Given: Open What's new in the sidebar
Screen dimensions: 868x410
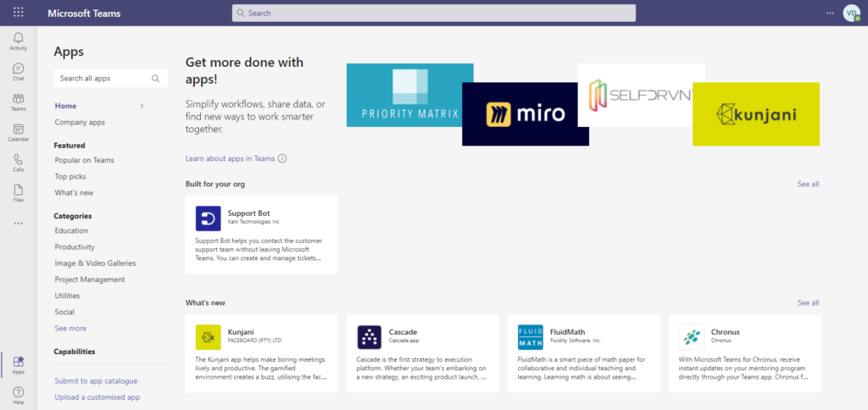Looking at the screenshot, I should click(75, 192).
